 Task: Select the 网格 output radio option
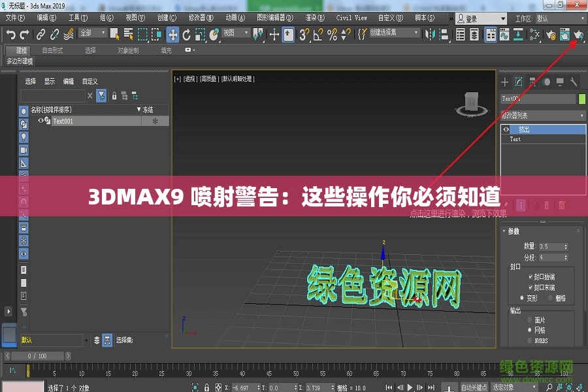click(529, 330)
